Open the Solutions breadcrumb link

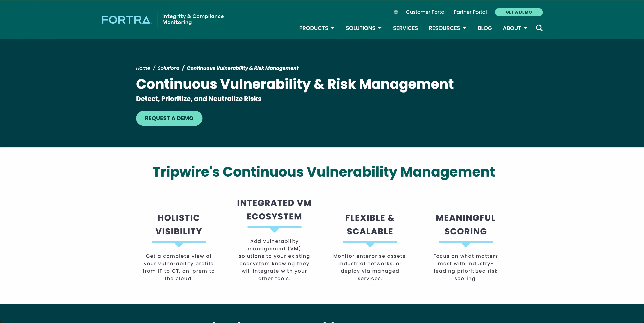168,68
